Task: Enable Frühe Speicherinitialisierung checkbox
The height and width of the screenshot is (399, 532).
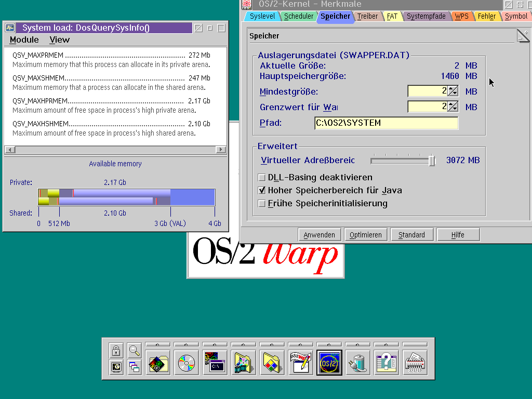Action: coord(262,203)
